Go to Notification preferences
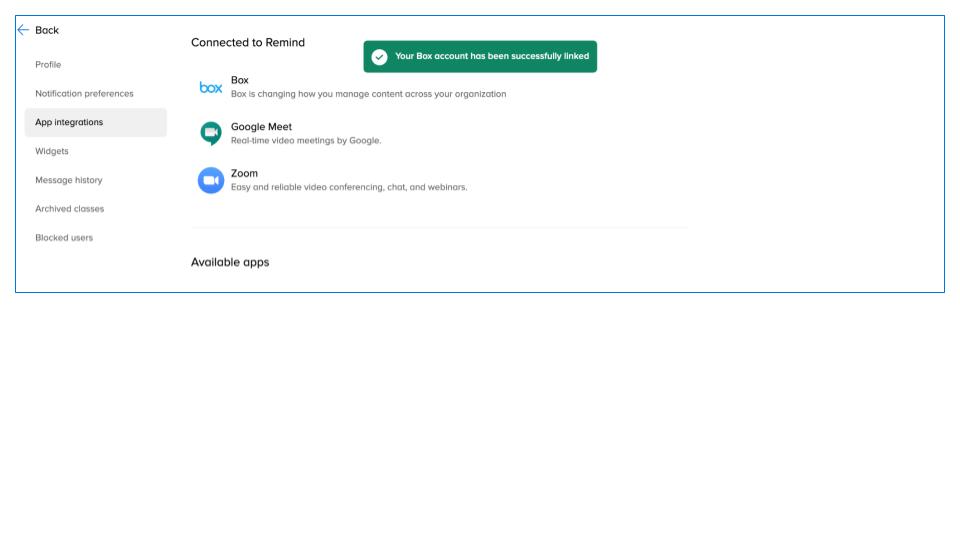Image resolution: width=960 pixels, height=540 pixels. tap(84, 94)
